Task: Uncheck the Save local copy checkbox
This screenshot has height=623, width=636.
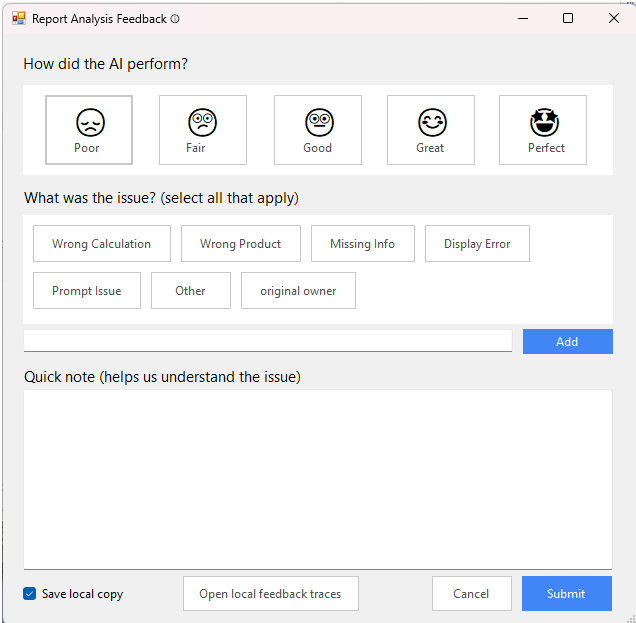Action: [30, 594]
